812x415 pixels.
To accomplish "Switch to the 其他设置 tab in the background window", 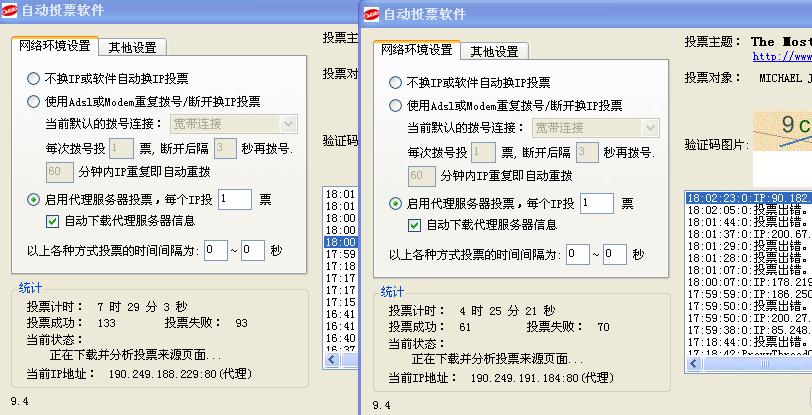I will coord(132,47).
